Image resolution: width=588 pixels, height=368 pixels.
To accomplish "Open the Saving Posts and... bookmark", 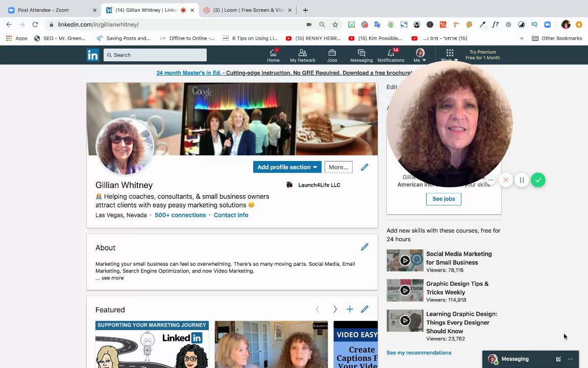I will click(x=124, y=38).
